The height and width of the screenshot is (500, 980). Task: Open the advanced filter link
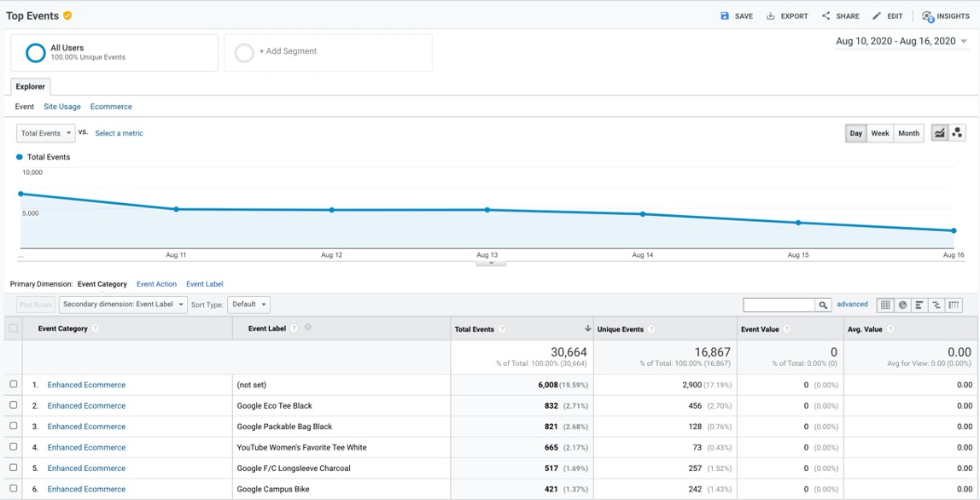point(853,305)
